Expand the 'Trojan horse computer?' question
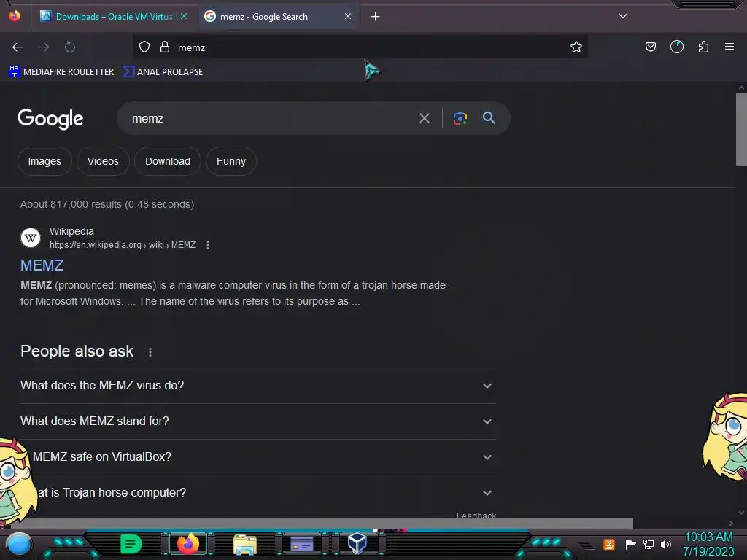 (x=258, y=493)
